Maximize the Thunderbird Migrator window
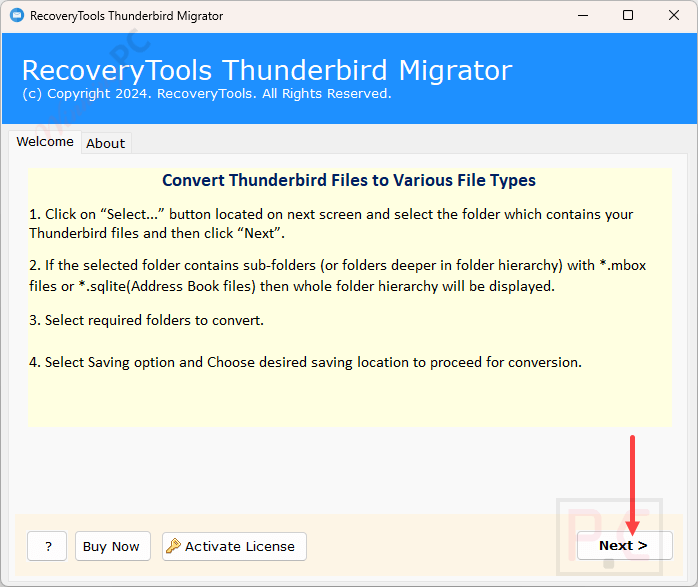 [x=628, y=16]
